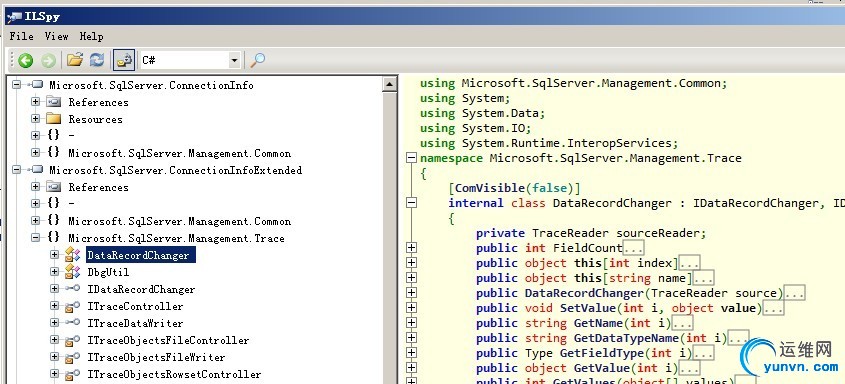Toggle the show internal types button

[x=124, y=60]
